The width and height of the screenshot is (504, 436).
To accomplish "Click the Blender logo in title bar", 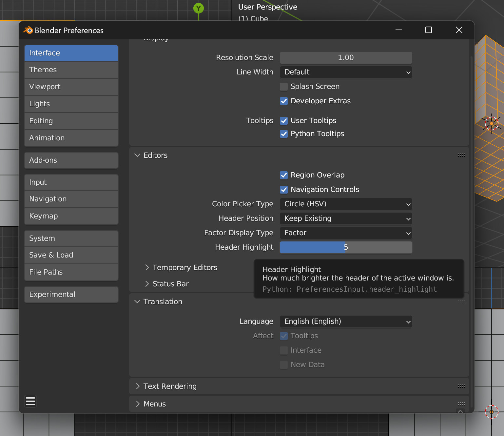I will 28,30.
